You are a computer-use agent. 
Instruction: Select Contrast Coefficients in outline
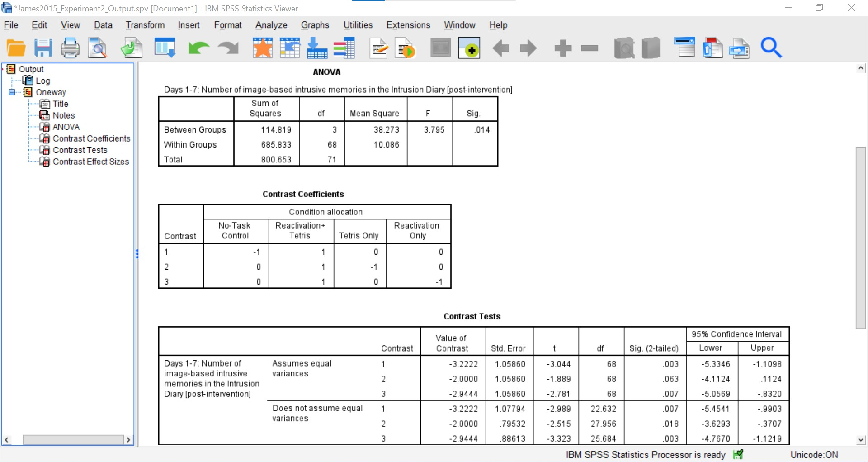[x=92, y=138]
